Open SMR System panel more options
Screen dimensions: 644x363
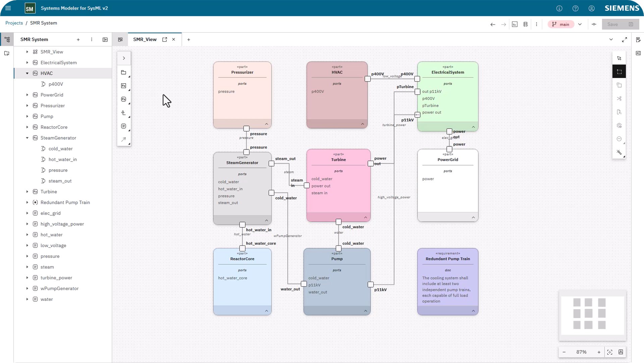pos(92,40)
